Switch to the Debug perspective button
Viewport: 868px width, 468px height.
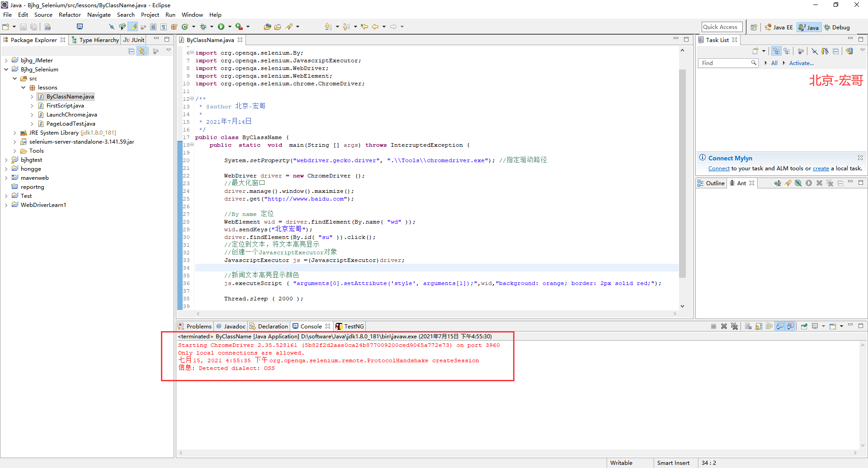pyautogui.click(x=837, y=27)
